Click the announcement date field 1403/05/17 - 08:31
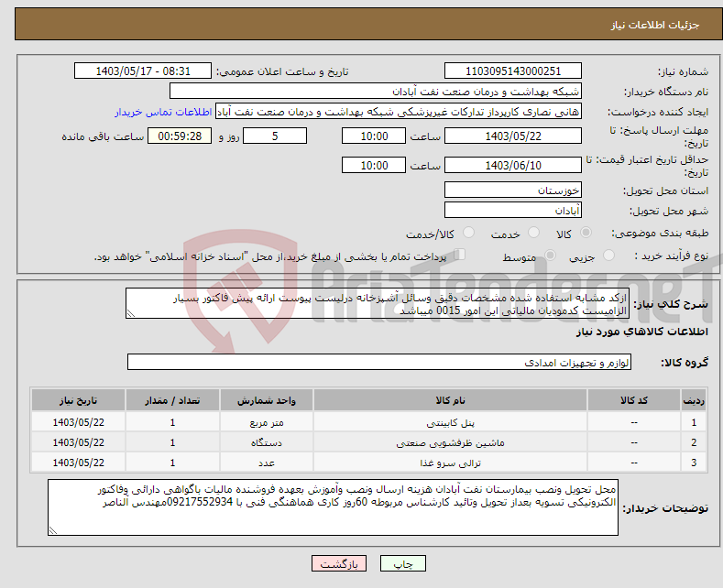 tap(142, 71)
